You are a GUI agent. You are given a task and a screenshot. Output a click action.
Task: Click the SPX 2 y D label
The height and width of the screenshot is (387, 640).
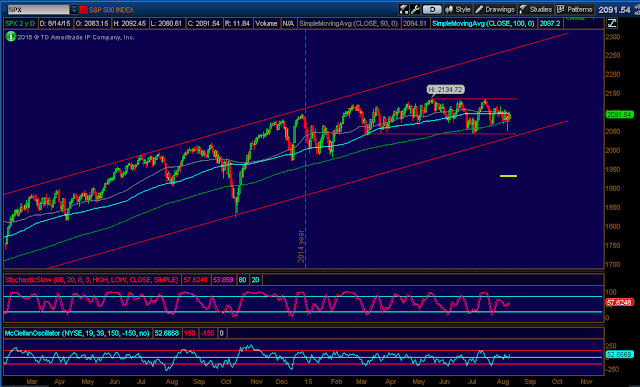(x=20, y=24)
